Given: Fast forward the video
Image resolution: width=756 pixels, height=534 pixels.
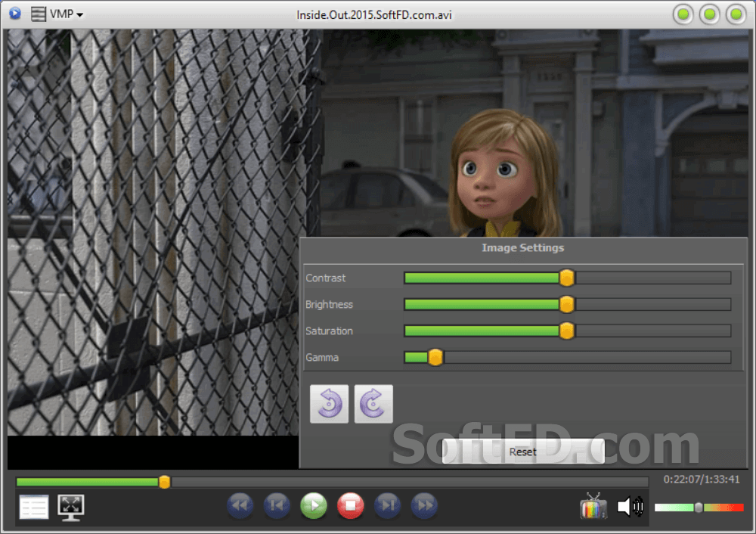Looking at the screenshot, I should pyautogui.click(x=424, y=505).
